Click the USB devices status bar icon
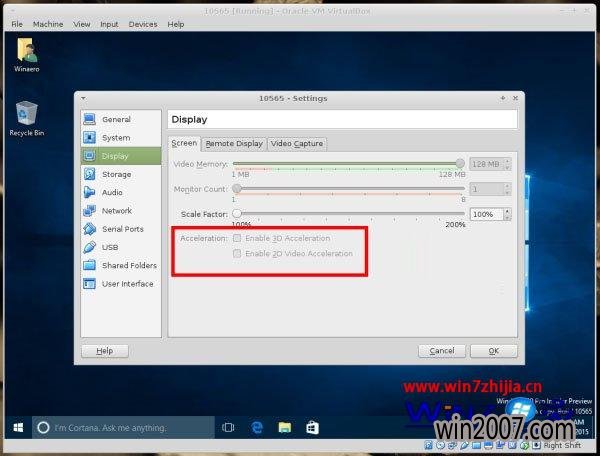The width and height of the screenshot is (600, 456). [465, 445]
